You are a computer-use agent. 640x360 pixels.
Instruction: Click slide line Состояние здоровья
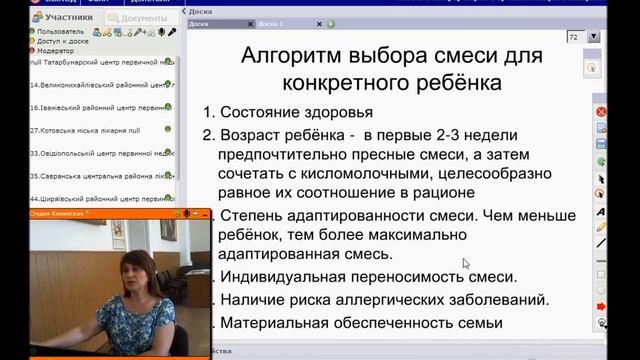296,112
